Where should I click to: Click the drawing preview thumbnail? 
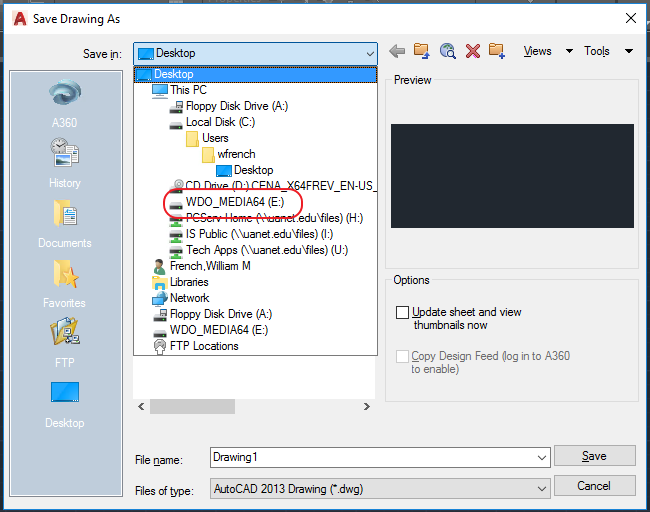512,176
